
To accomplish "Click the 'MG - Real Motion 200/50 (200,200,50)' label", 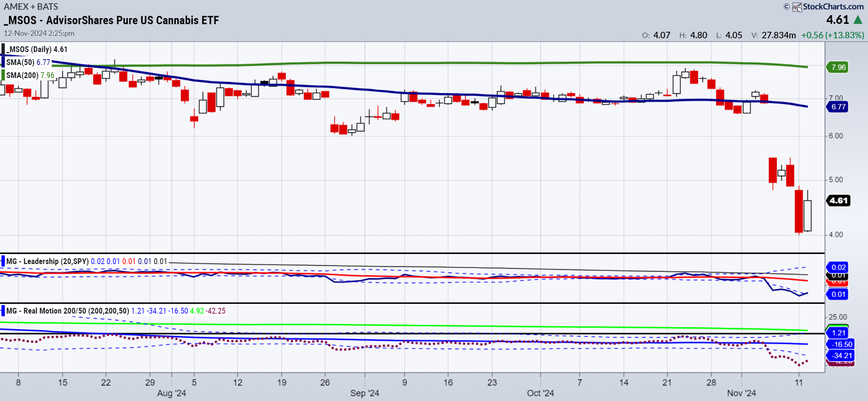I will 68,311.
